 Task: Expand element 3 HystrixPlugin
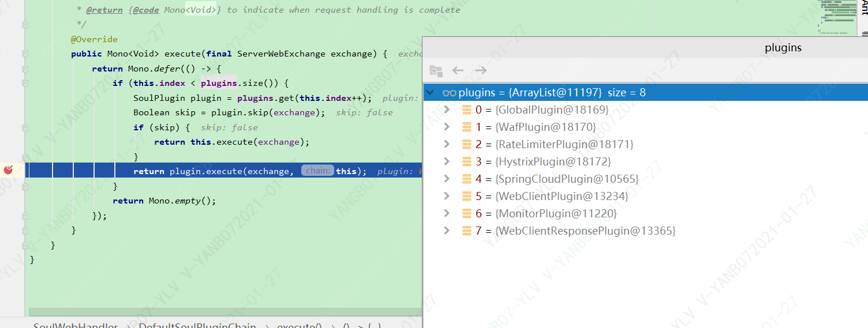tap(447, 161)
